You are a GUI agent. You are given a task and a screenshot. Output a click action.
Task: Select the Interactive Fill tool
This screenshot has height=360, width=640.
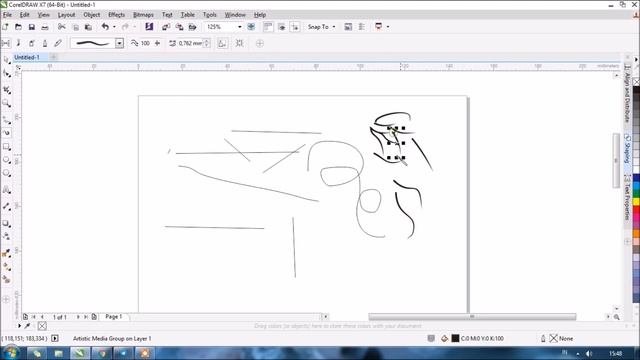(7, 267)
